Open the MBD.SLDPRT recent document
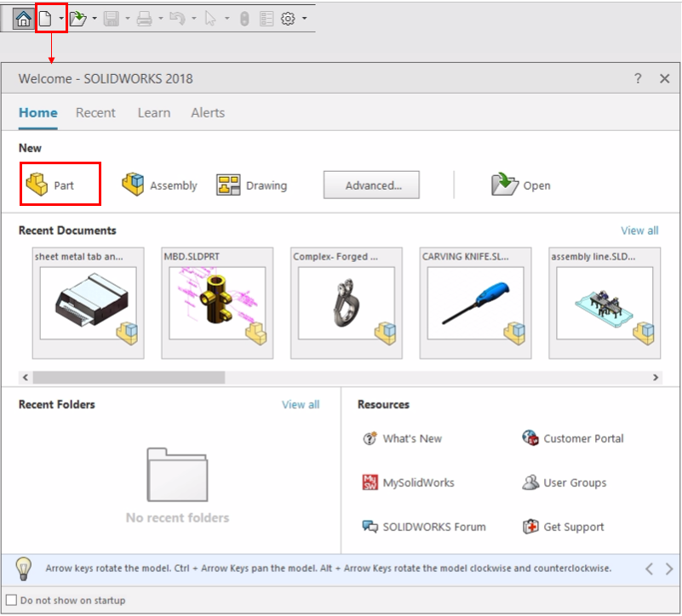The height and width of the screenshot is (616, 682). (217, 303)
